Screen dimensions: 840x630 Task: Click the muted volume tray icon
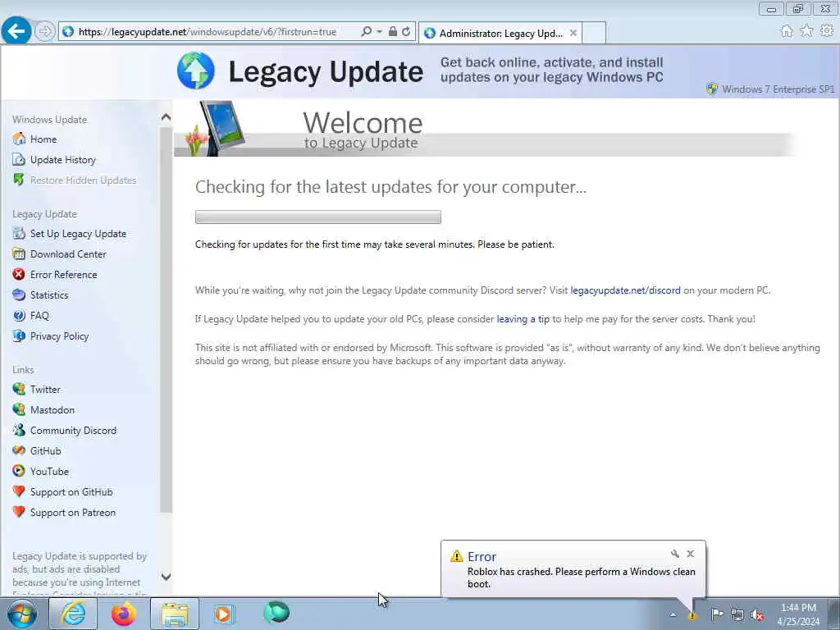point(757,615)
